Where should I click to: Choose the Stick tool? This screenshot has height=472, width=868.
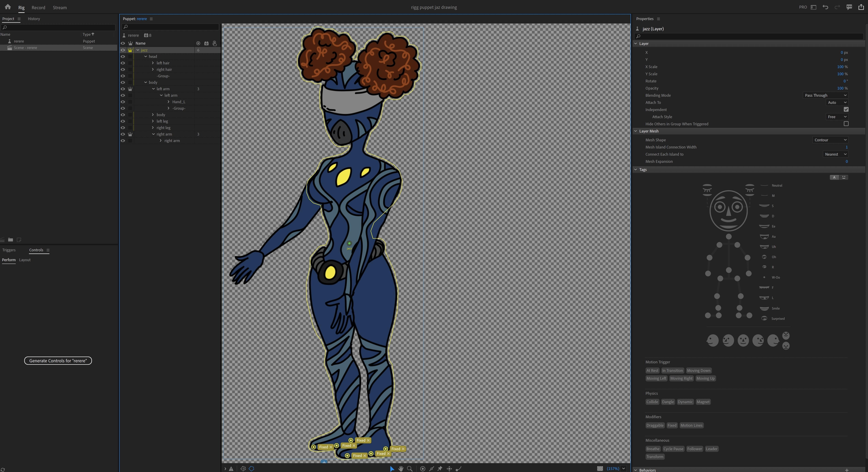coord(431,469)
